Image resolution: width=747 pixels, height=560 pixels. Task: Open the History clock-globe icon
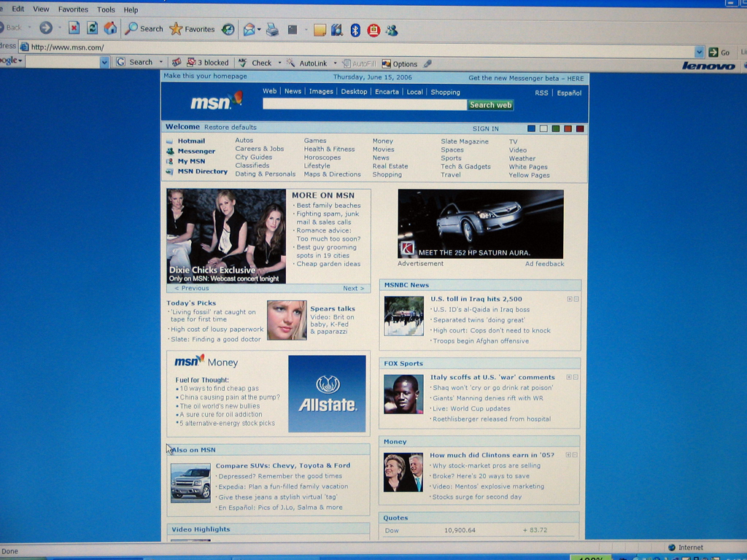point(228,29)
